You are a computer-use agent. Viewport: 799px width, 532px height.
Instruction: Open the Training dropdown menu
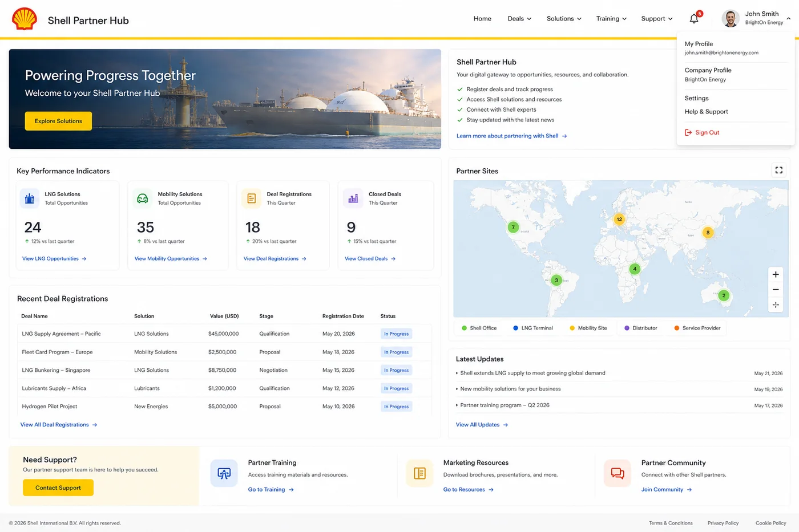(x=611, y=19)
